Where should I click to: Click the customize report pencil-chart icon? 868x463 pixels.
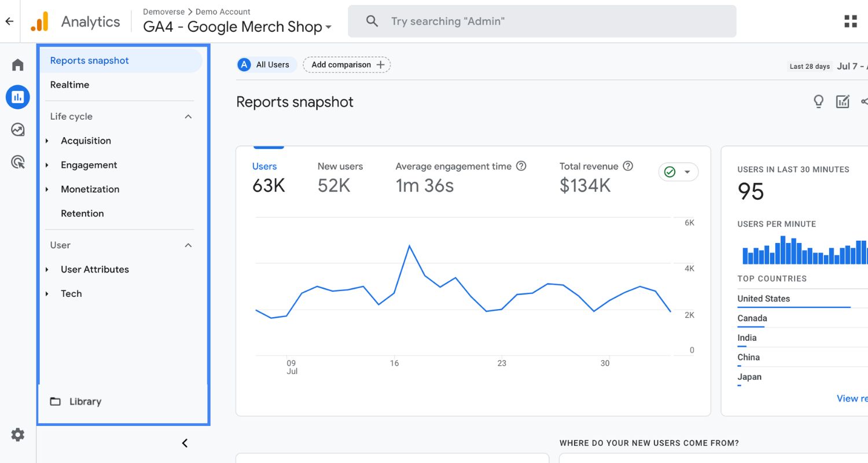click(843, 102)
